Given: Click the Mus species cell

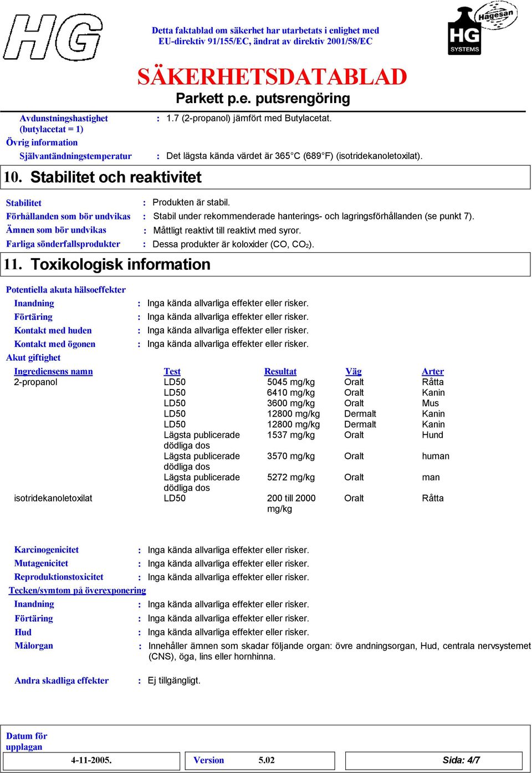Looking at the screenshot, I should (431, 403).
